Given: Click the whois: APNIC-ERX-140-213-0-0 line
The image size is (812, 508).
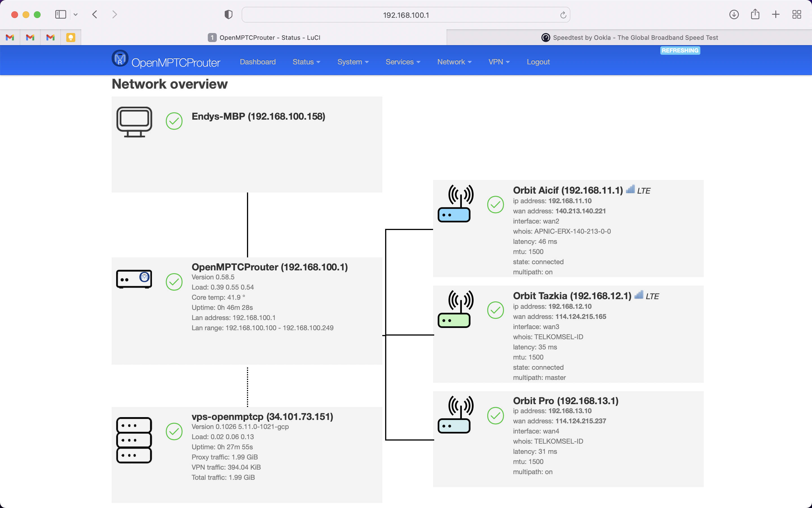Looking at the screenshot, I should [562, 231].
